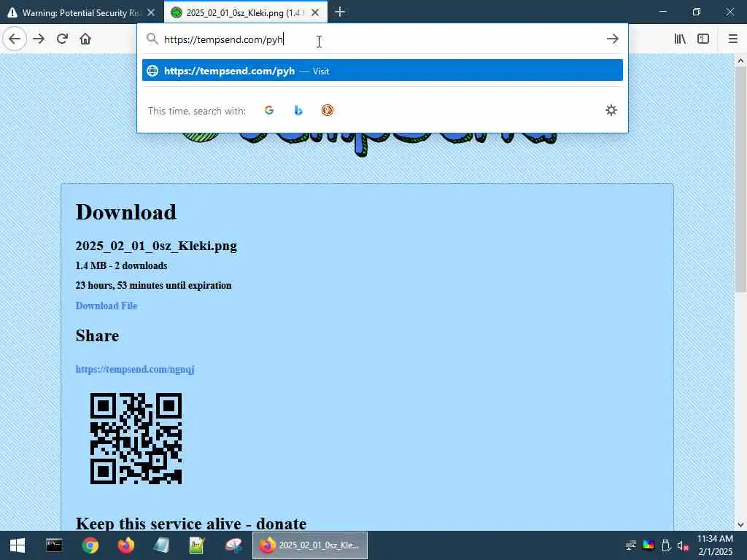Open the paint app taskbar icon
This screenshot has height=560, width=747.
(x=233, y=545)
